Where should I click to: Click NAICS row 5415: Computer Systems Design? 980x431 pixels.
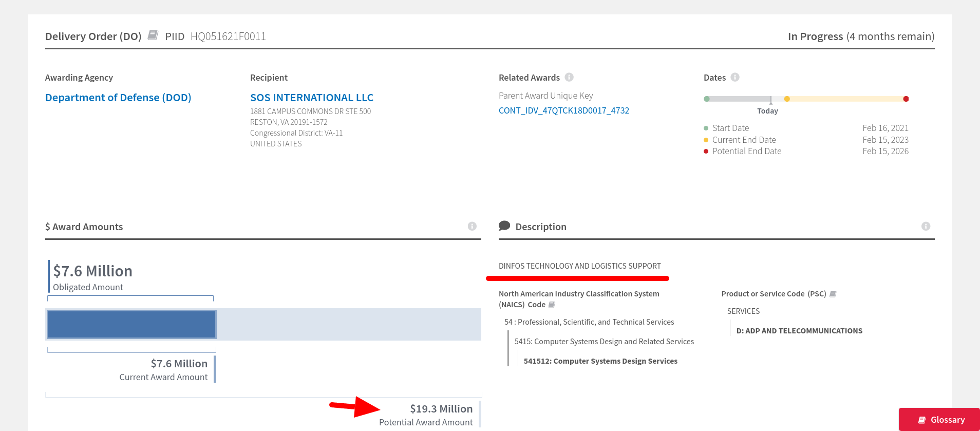(604, 342)
